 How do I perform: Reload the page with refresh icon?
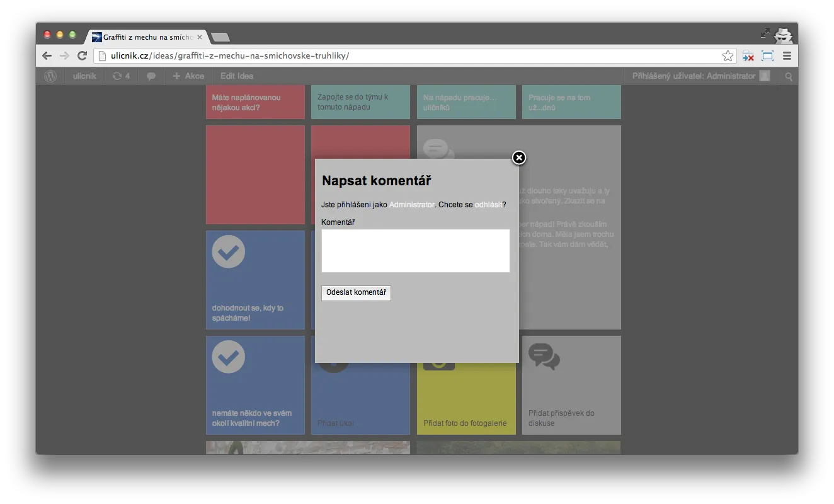(82, 56)
